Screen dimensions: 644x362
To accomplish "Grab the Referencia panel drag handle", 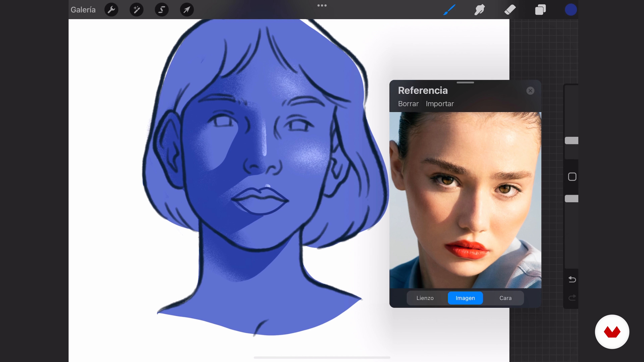I will tap(465, 82).
